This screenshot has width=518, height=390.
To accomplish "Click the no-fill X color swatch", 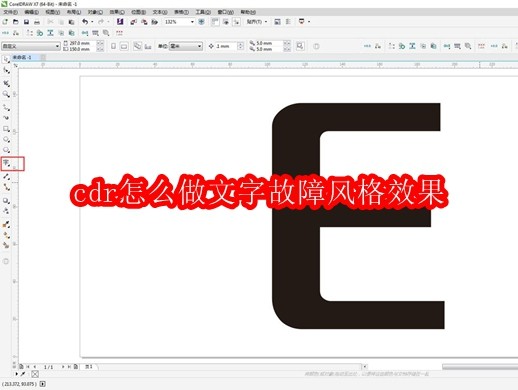I will click(35, 374).
